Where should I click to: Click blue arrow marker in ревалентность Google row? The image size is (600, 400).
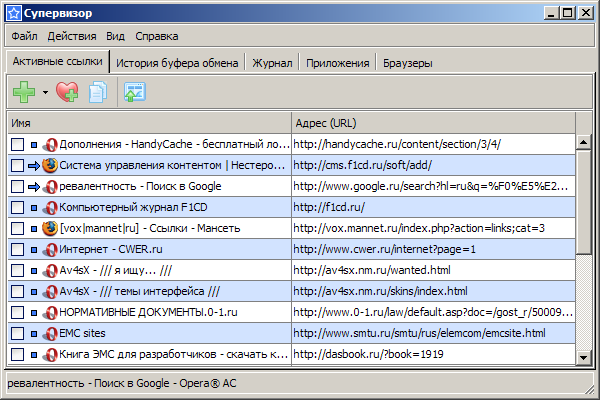point(34,187)
